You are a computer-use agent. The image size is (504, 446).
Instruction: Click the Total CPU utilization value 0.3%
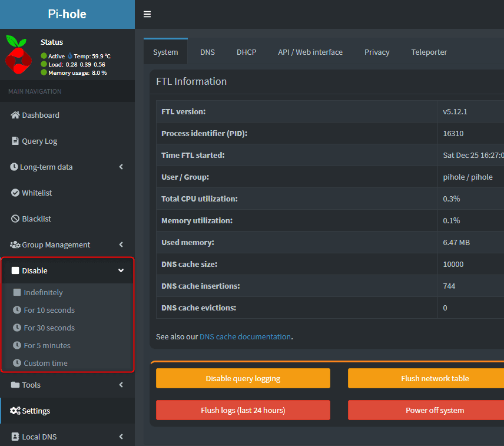coord(451,199)
